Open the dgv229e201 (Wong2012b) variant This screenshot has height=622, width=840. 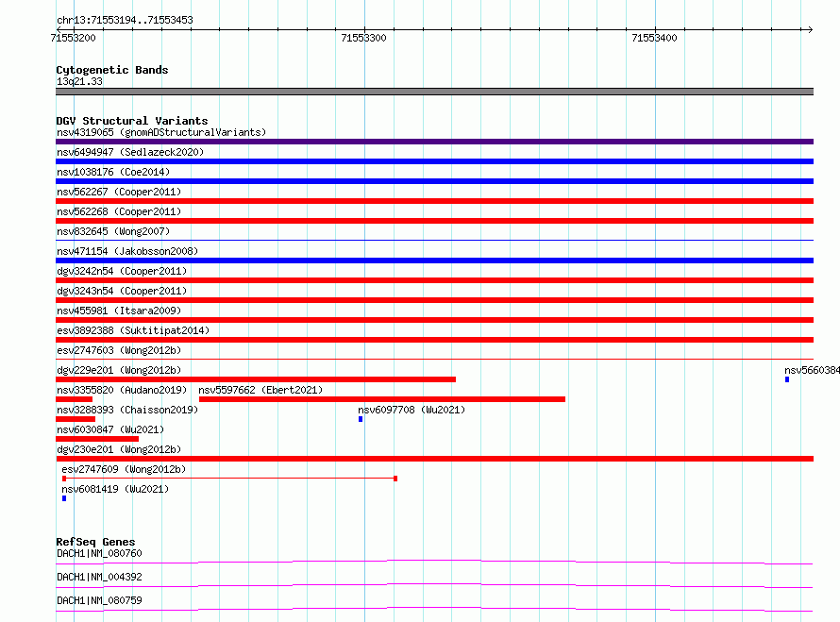click(119, 370)
